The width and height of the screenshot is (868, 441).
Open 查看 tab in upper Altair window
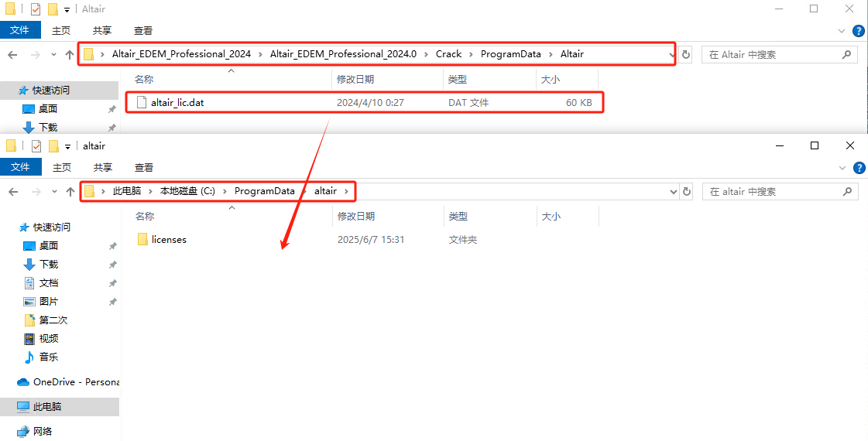(142, 30)
